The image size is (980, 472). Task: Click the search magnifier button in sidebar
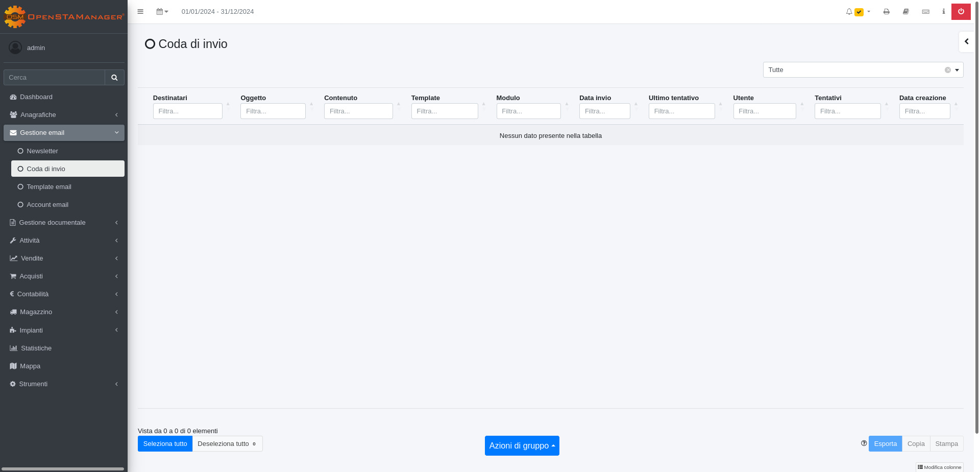coord(114,78)
